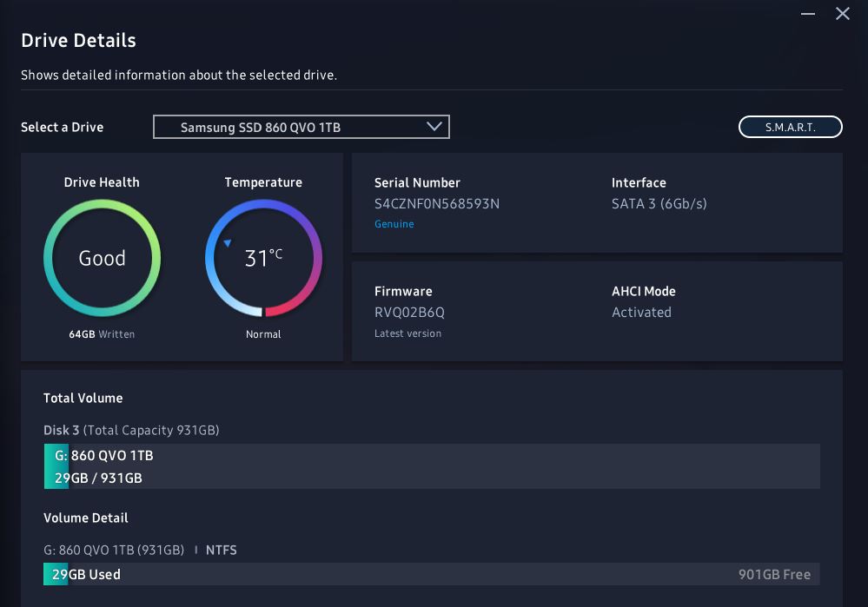Click the G: 860 QVO 1TB volume bar
868x607 pixels.
[x=432, y=466]
